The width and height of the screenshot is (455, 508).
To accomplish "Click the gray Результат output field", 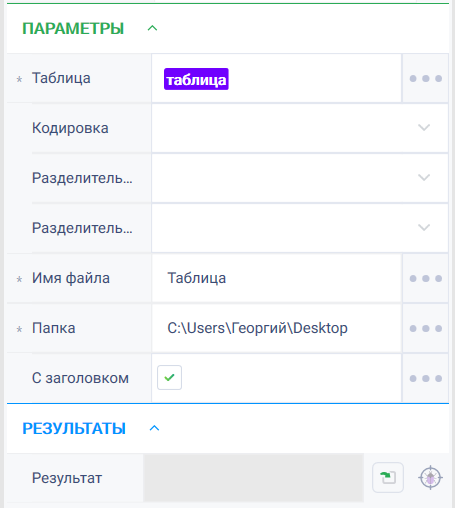I will tap(253, 477).
